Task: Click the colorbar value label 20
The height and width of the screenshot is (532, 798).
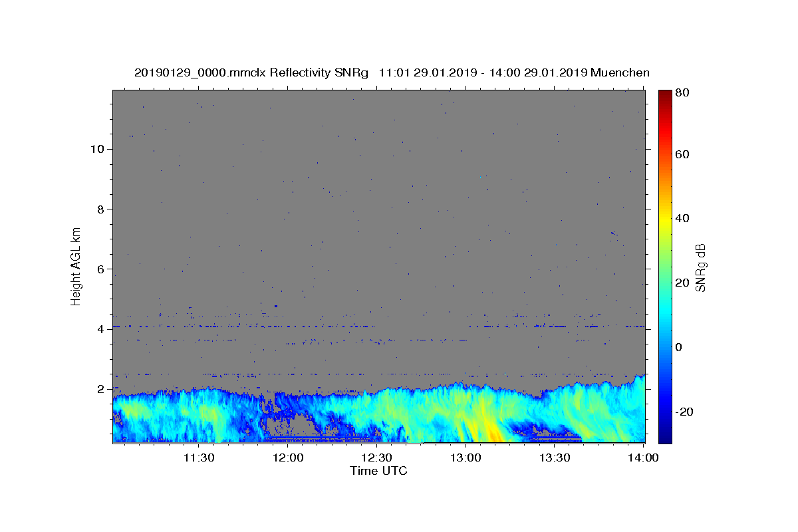Action: pos(682,283)
